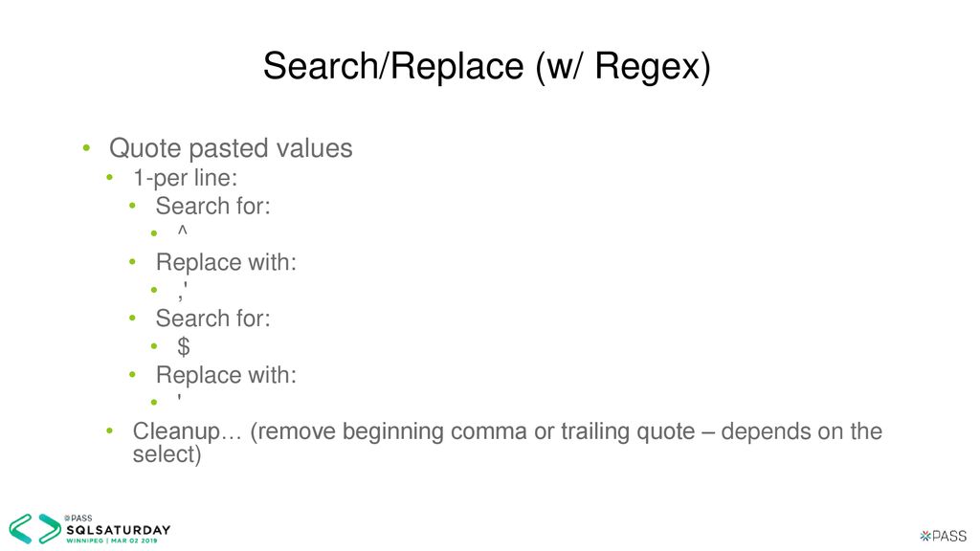Click the second Search for: line
Image resolution: width=980 pixels, height=551 pixels.
pos(213,319)
